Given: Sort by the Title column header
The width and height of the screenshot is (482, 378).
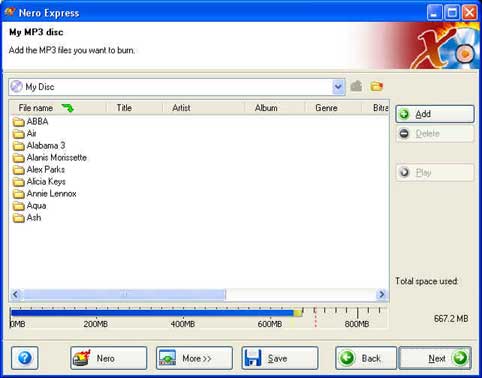Looking at the screenshot, I should 134,108.
